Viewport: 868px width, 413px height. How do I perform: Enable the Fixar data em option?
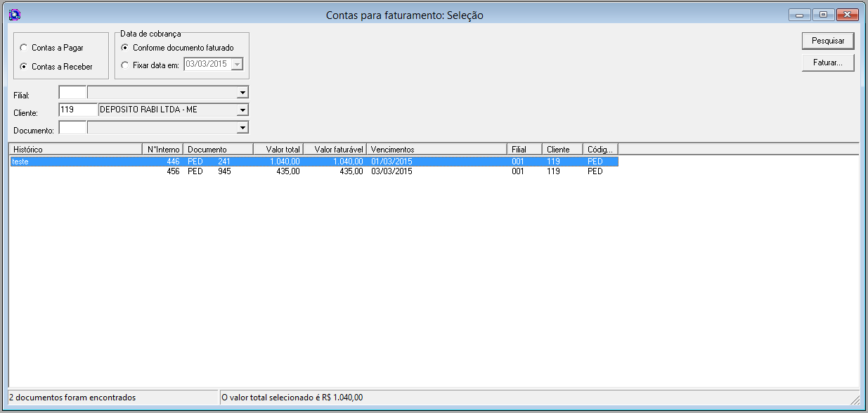(125, 64)
